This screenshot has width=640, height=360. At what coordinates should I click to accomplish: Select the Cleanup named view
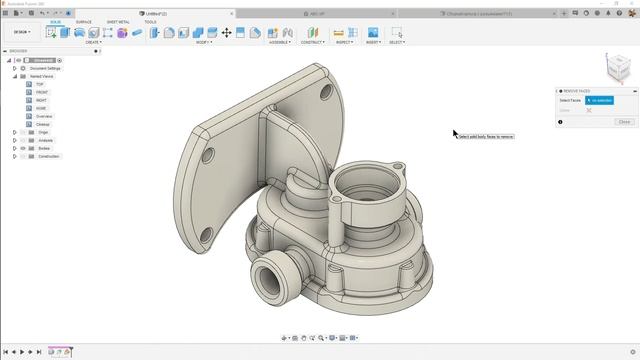(43, 124)
